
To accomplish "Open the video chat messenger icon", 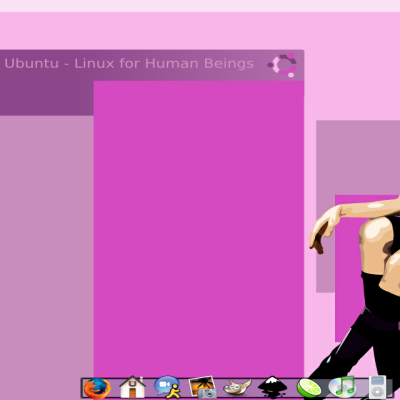I will pyautogui.click(x=167, y=387).
